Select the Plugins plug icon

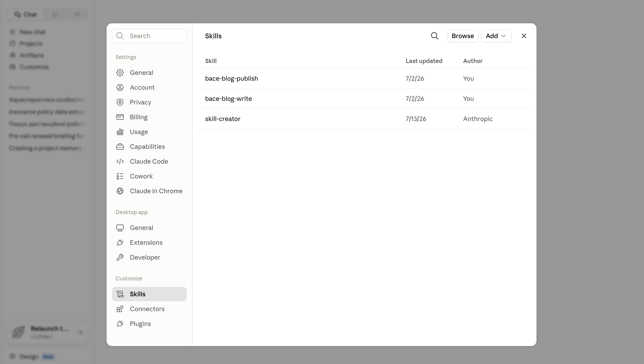(120, 323)
